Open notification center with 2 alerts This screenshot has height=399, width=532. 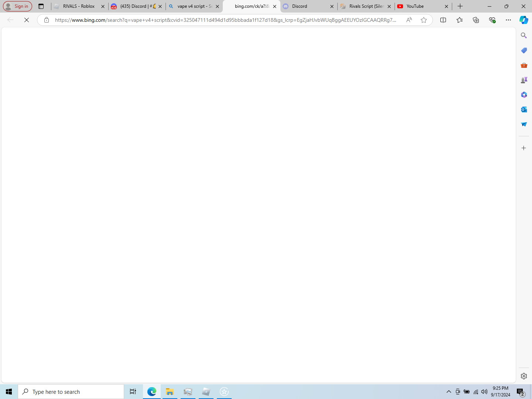[521, 392]
